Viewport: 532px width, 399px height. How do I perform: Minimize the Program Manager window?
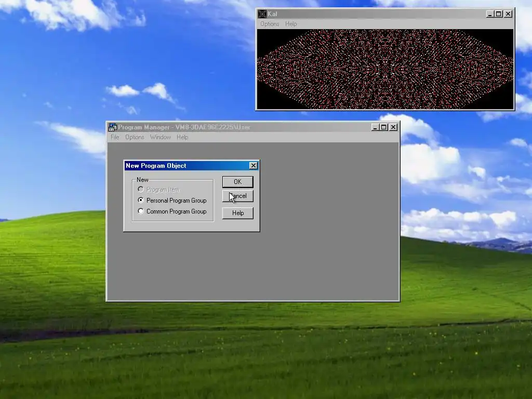coord(375,127)
